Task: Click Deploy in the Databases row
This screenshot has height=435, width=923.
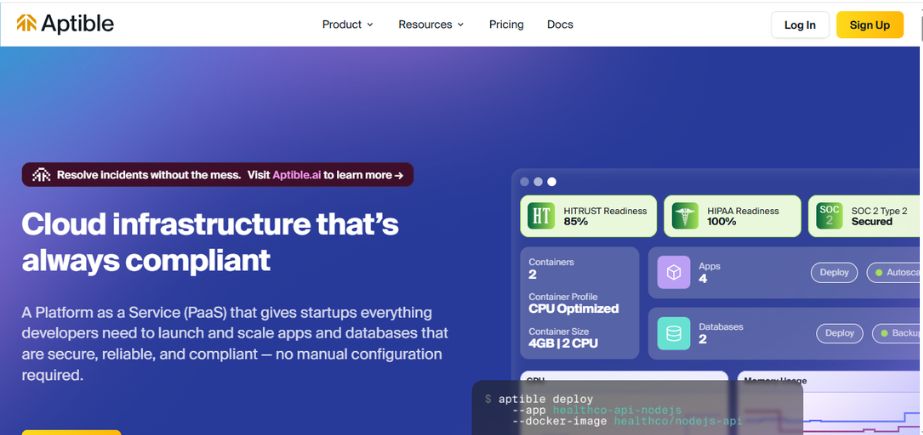Action: click(x=839, y=333)
